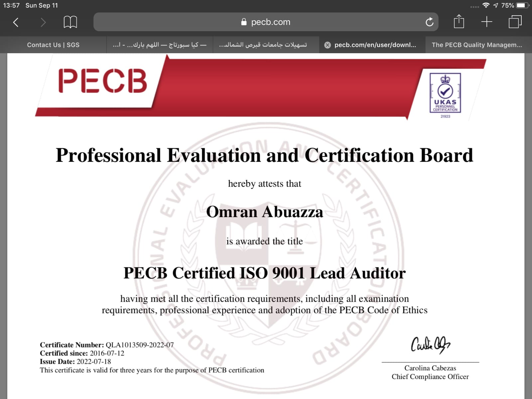Close the pecb.com/en/user/downl tab
Screen dimensions: 532x399
click(x=328, y=45)
